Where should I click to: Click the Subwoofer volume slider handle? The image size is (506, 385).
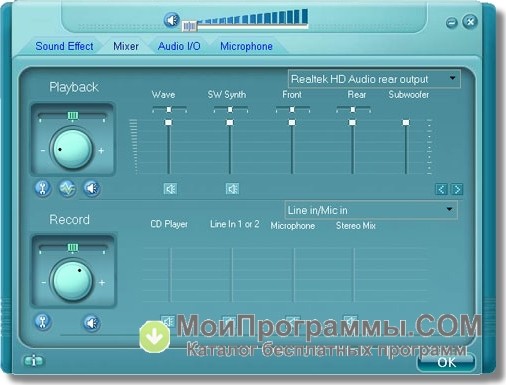click(x=406, y=123)
